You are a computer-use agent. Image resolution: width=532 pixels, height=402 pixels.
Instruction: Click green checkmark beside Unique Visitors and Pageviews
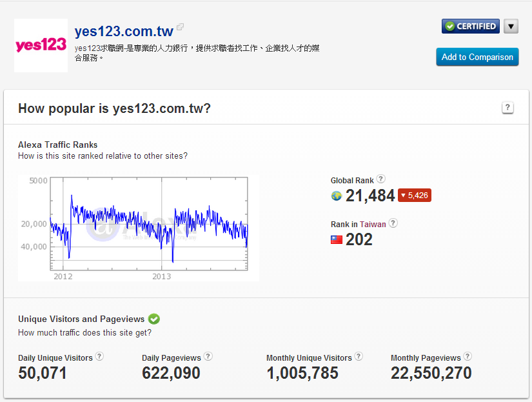(153, 319)
